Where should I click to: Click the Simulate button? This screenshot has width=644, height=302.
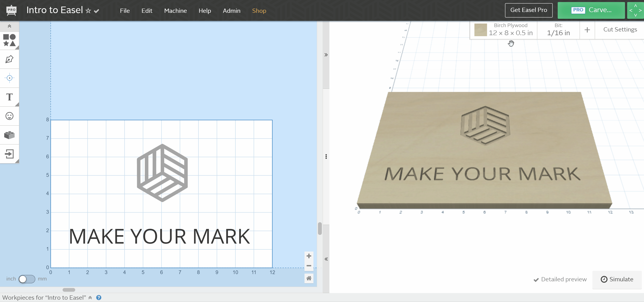617,279
